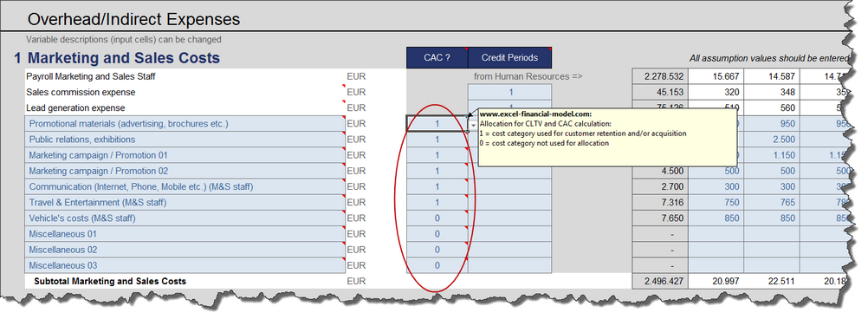The width and height of the screenshot is (868, 319).
Task: Select total cell 2.700 for Communication row
Action: [660, 186]
